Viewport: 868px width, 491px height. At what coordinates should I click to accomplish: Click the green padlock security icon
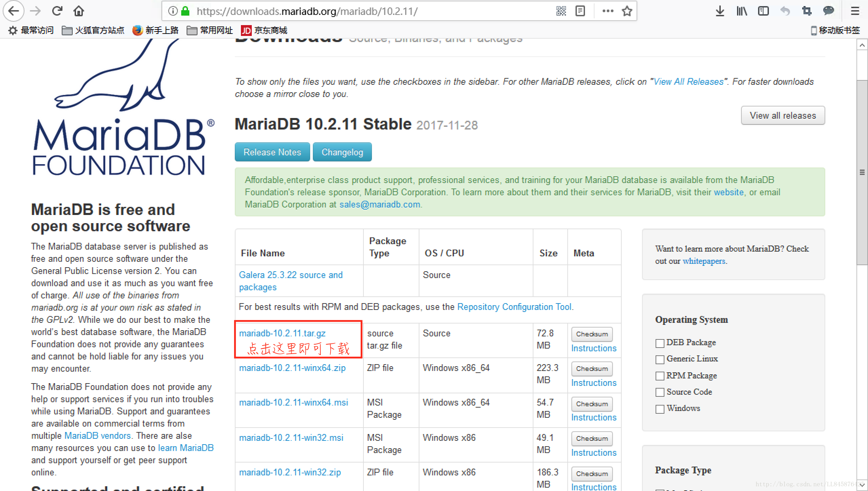click(x=185, y=11)
